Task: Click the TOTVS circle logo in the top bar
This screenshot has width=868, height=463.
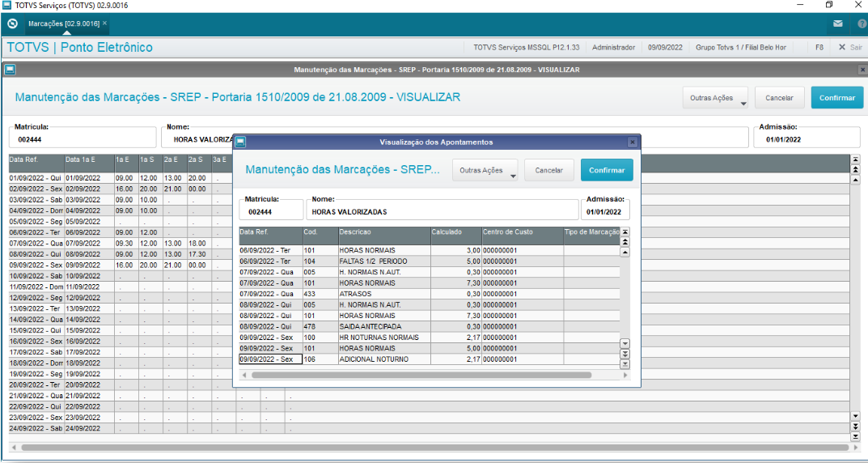Action: (x=13, y=23)
